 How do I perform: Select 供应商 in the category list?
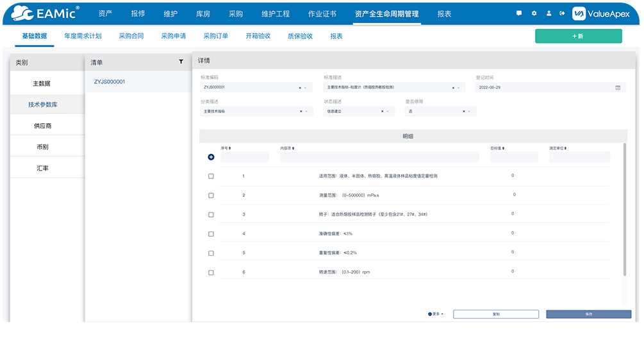pos(43,126)
